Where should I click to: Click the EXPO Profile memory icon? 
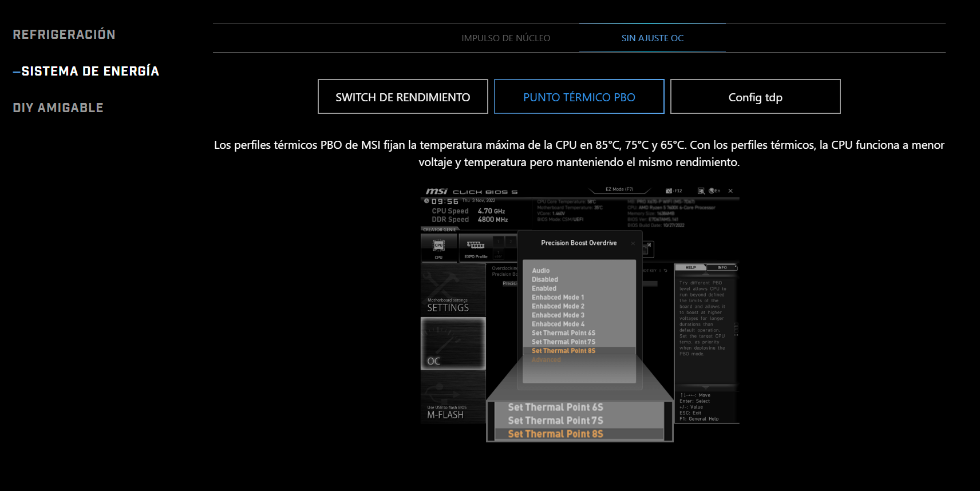point(476,246)
